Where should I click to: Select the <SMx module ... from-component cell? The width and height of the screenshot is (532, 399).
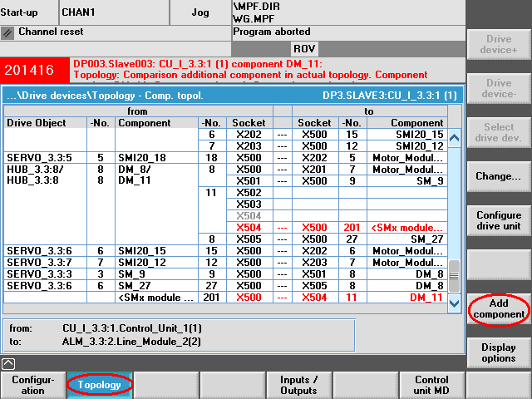point(156,298)
